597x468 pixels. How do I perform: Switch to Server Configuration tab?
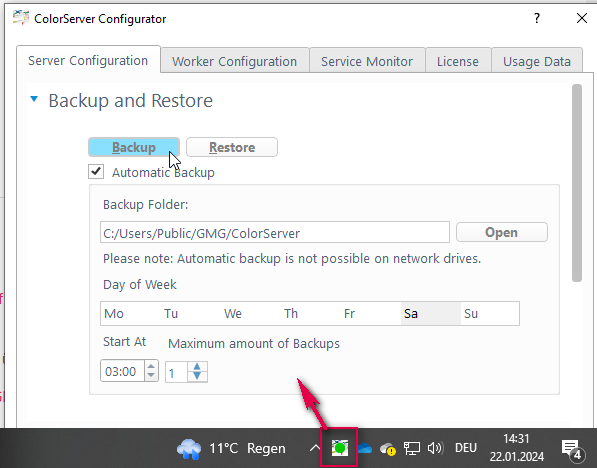click(88, 61)
